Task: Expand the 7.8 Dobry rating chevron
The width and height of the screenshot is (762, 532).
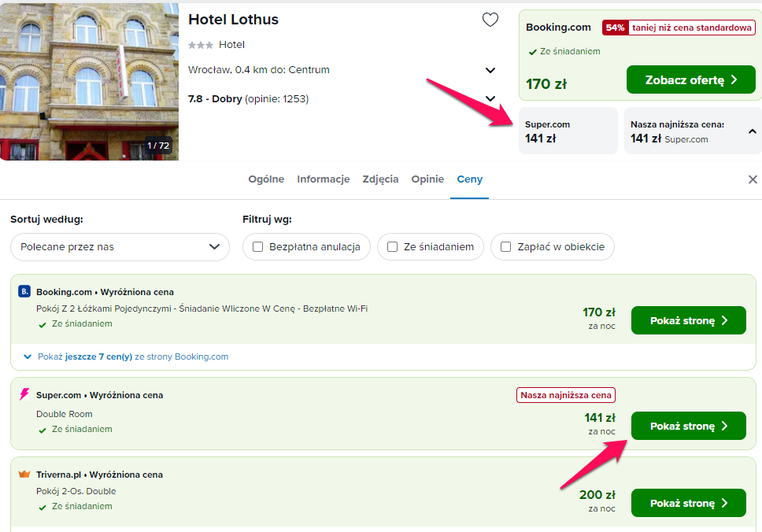Action: tap(490, 99)
